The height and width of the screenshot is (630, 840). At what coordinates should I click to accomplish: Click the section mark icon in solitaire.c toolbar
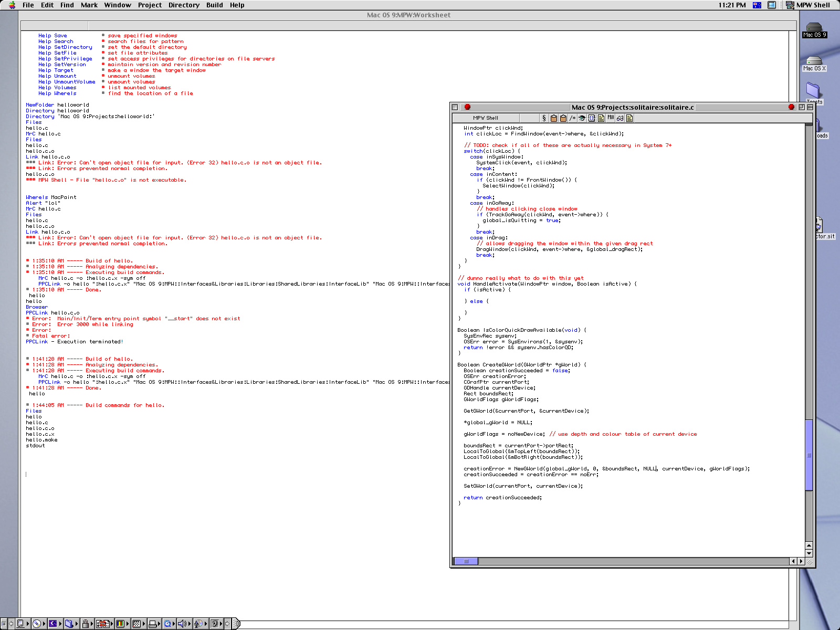pyautogui.click(x=544, y=118)
